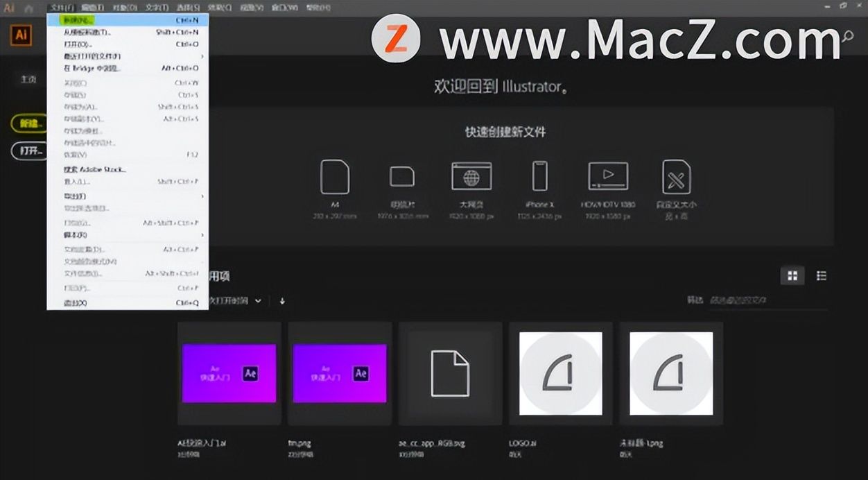Choose 在 Bridge 中浏览... menu entry

128,69
